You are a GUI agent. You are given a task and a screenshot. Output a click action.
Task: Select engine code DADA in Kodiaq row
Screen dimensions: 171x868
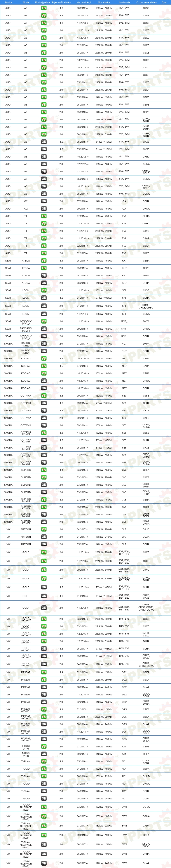click(x=146, y=366)
